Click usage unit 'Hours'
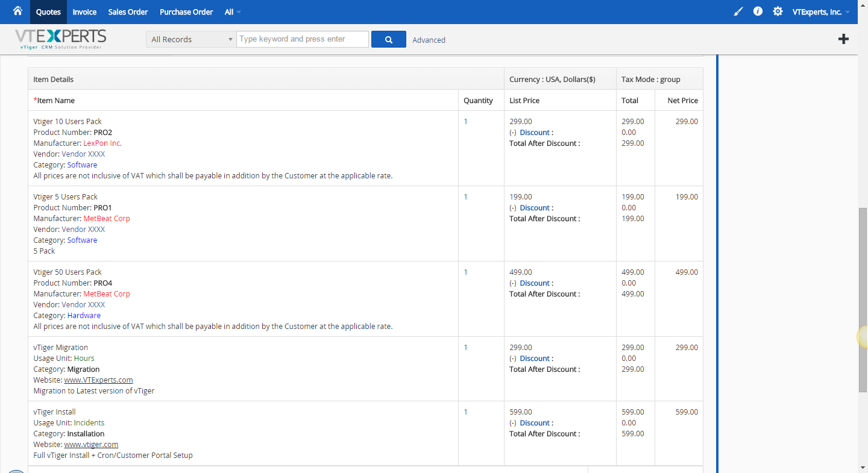Viewport: 868px width, 473px height. (x=84, y=359)
